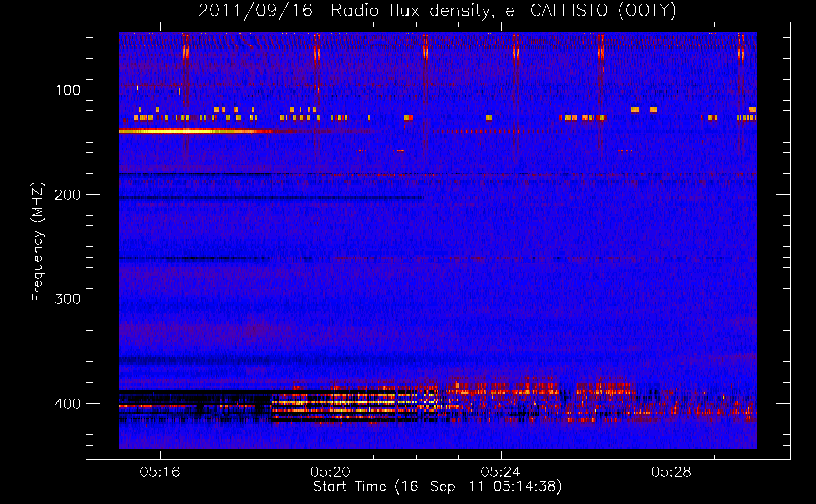
Task: Click the '200' frequency axis label
Action: click(x=68, y=195)
